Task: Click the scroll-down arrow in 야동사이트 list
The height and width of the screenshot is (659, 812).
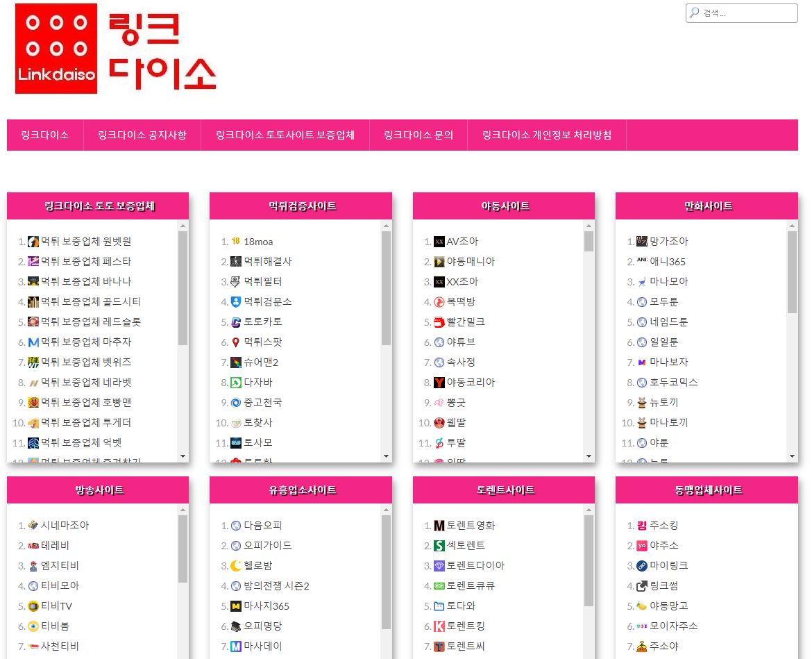Action: [589, 456]
